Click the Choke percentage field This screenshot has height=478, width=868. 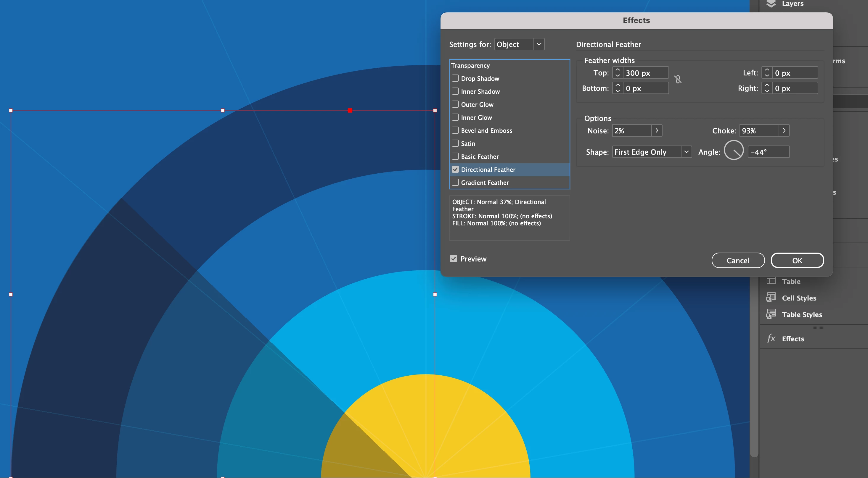[x=759, y=131]
